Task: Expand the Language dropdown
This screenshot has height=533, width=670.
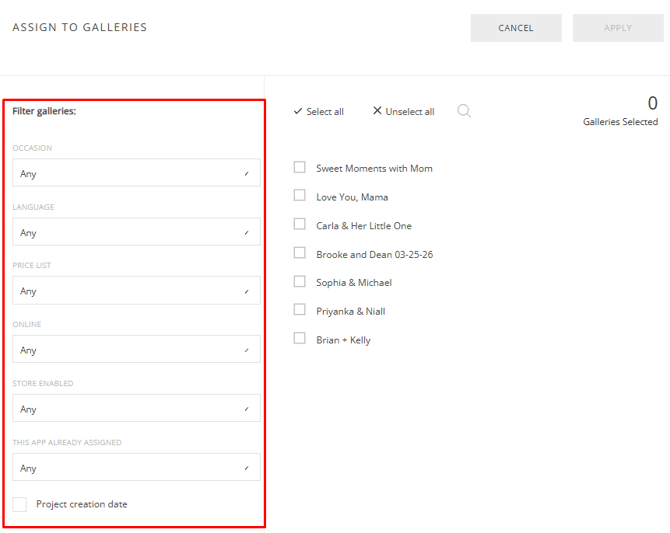Action: (x=136, y=232)
